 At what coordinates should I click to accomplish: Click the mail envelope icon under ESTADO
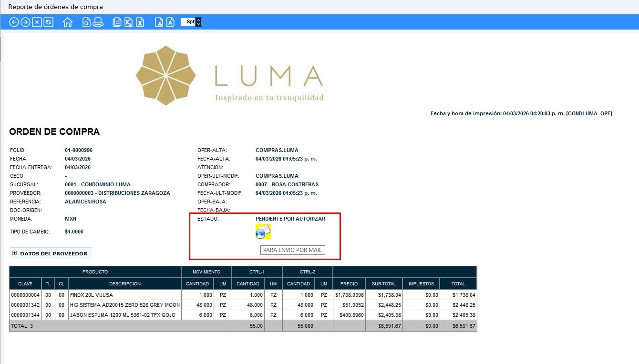(263, 232)
